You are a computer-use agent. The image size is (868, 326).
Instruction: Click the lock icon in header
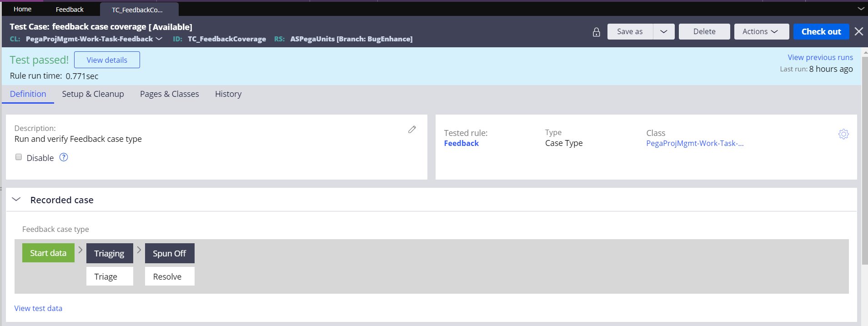tap(596, 32)
